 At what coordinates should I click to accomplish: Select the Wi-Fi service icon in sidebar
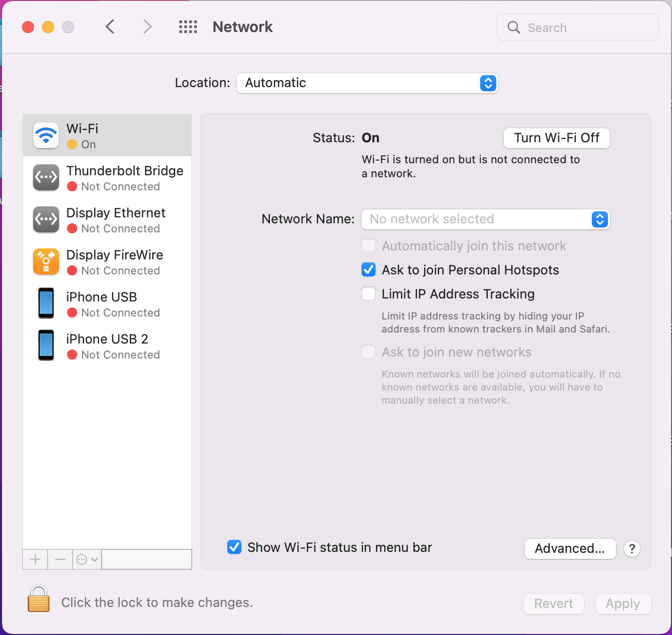(x=46, y=135)
